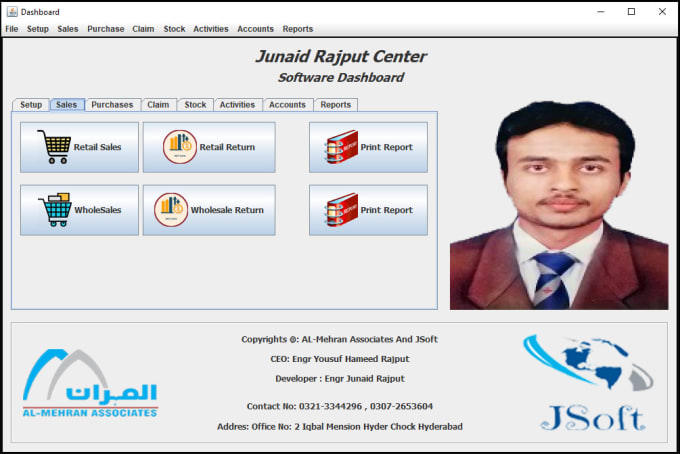This screenshot has width=680, height=454.
Task: Open the File menu
Action: [x=12, y=29]
